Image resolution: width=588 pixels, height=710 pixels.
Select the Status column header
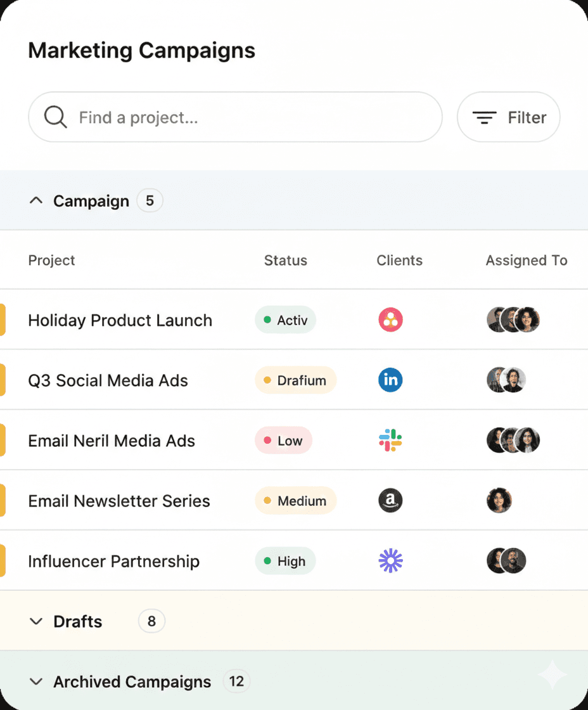coord(285,260)
